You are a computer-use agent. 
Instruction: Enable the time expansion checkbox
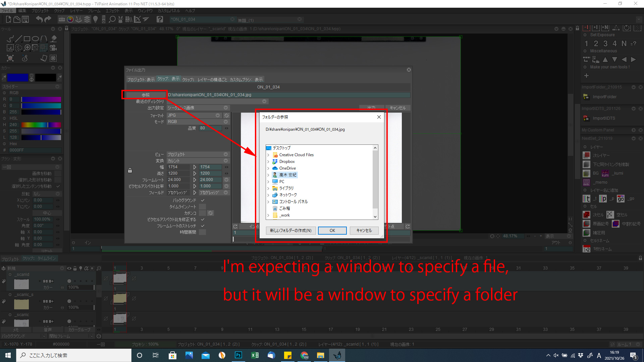(202, 232)
